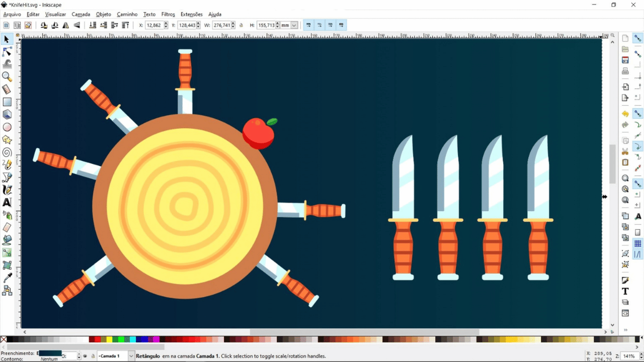
Task: Open the Text and Font dialog icon
Action: pos(625,291)
